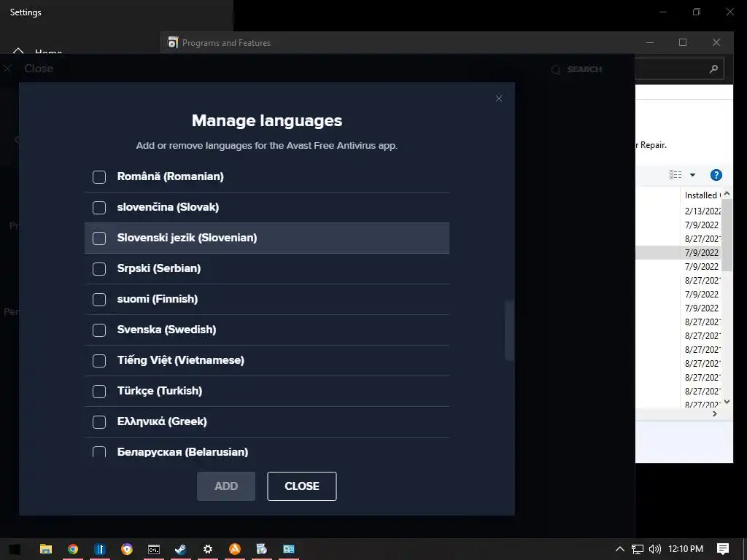The width and height of the screenshot is (747, 560).
Task: Click the Programs and Features title bar icon
Action: [173, 43]
